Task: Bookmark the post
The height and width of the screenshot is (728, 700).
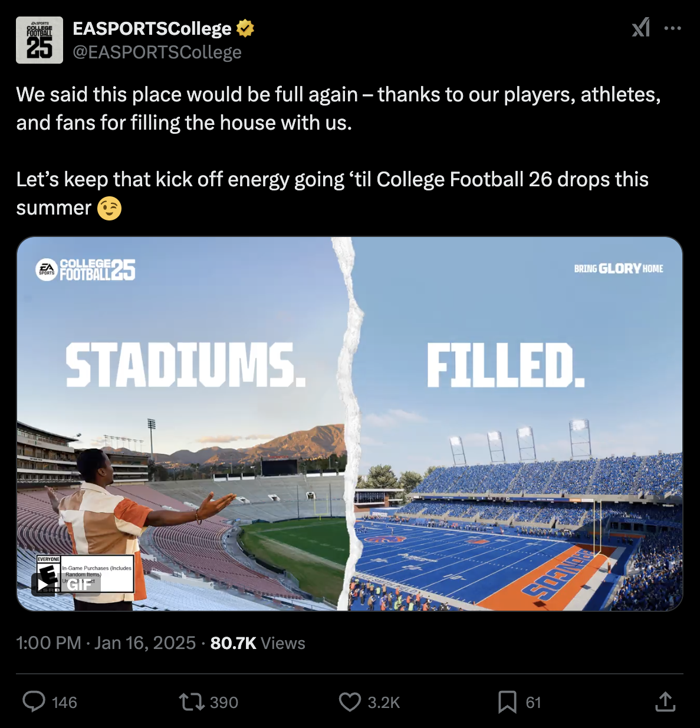Action: coord(506,702)
